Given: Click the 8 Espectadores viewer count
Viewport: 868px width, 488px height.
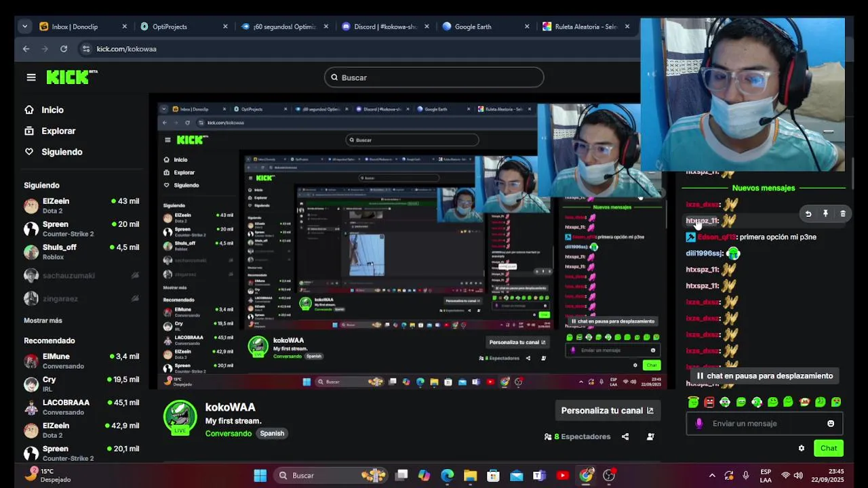Looking at the screenshot, I should tap(577, 436).
